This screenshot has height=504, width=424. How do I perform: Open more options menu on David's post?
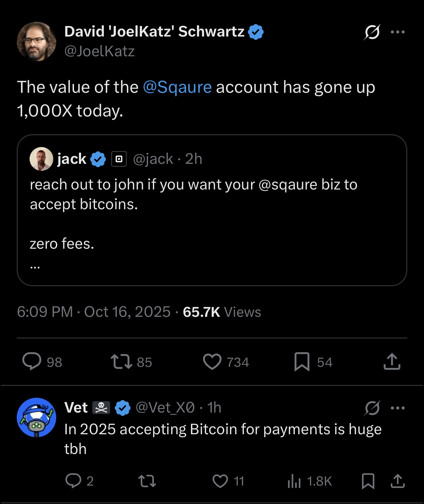(398, 32)
